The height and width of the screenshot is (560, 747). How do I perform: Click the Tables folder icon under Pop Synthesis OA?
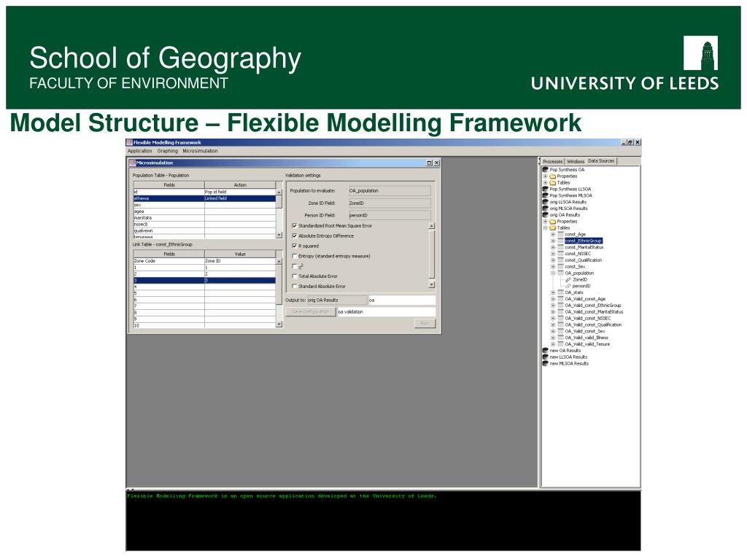553,182
